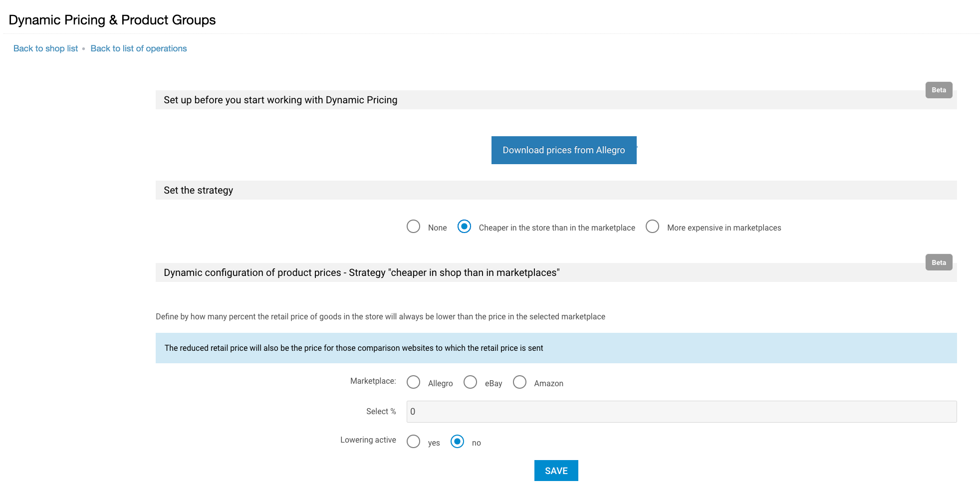This screenshot has width=980, height=493.
Task: Choose Amazon as the marketplace
Action: [519, 382]
